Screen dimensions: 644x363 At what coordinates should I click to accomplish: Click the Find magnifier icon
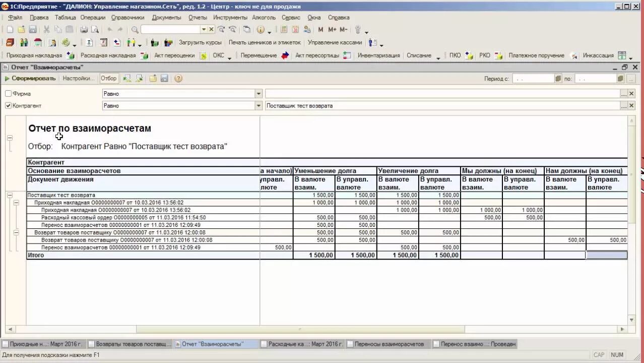(135, 30)
